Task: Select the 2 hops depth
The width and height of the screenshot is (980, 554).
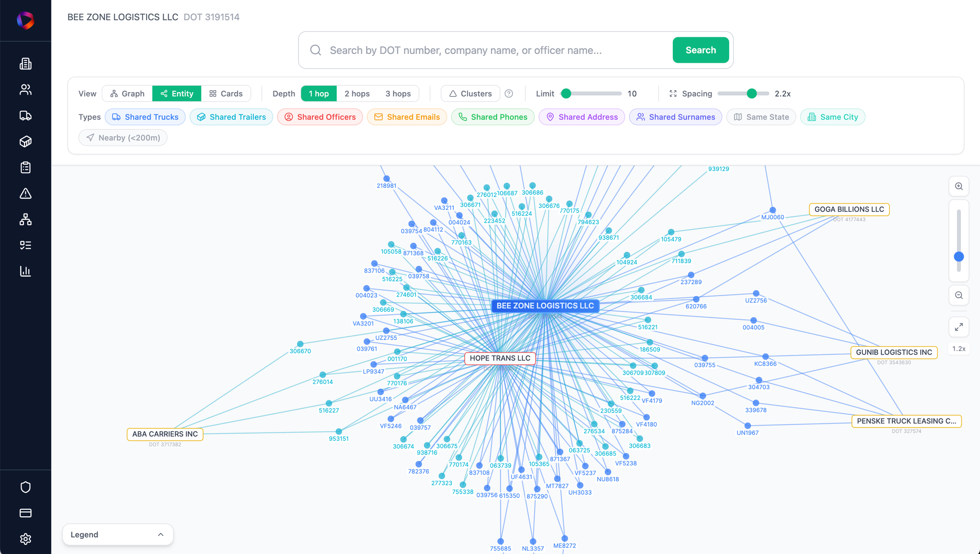Action: pos(357,94)
